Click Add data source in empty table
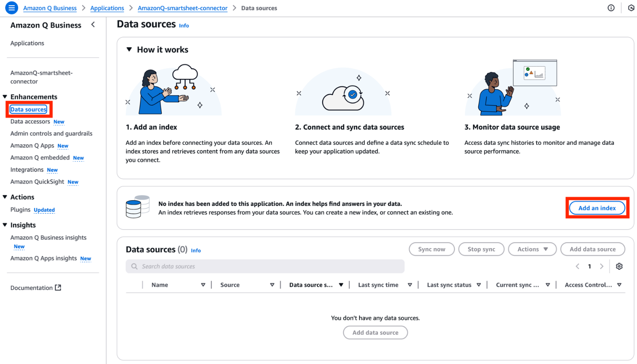The width and height of the screenshot is (637, 364). (375, 332)
